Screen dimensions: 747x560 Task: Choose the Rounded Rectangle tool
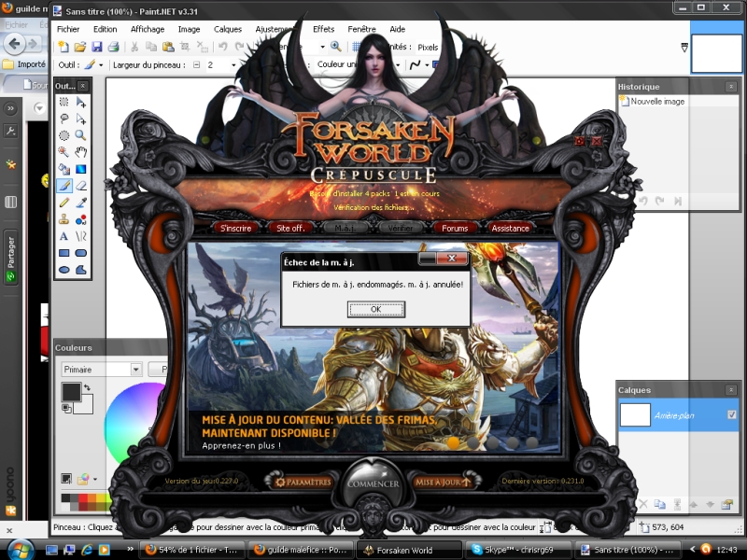coord(81,253)
